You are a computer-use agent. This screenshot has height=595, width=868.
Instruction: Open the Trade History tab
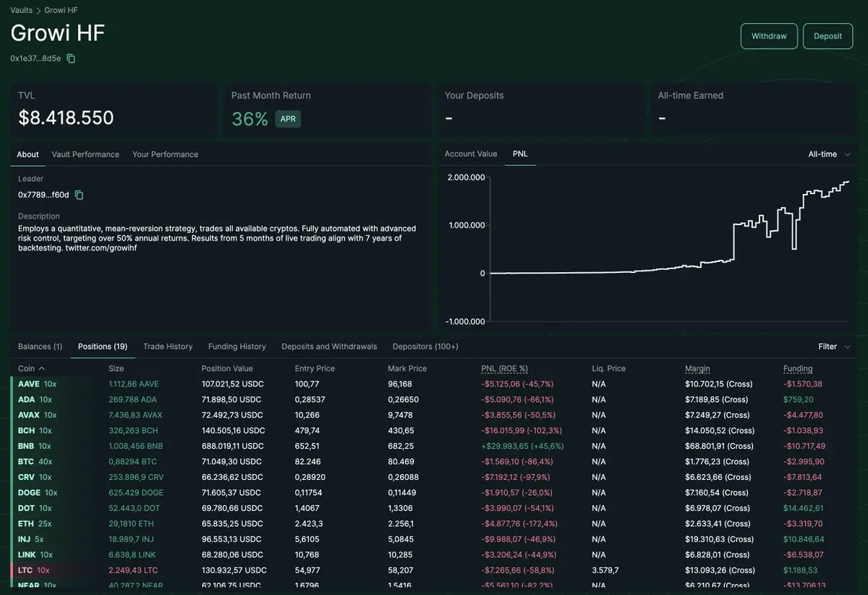(168, 347)
